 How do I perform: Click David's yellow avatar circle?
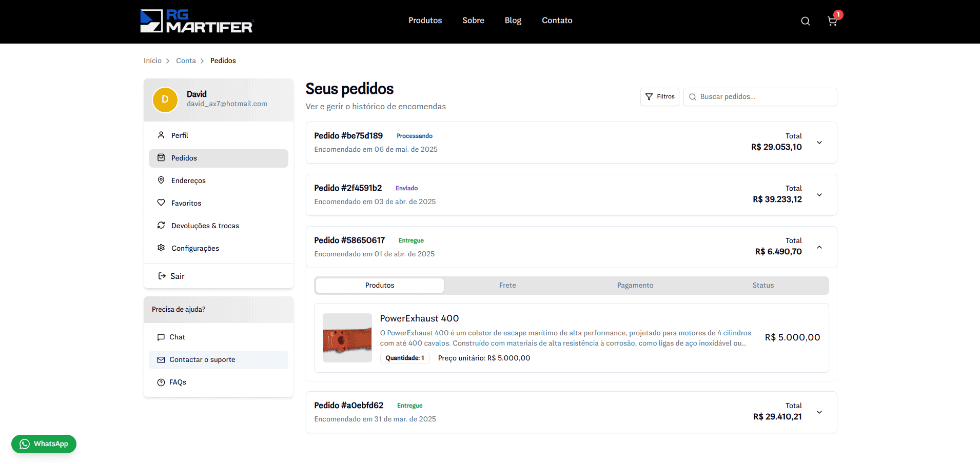pyautogui.click(x=165, y=99)
